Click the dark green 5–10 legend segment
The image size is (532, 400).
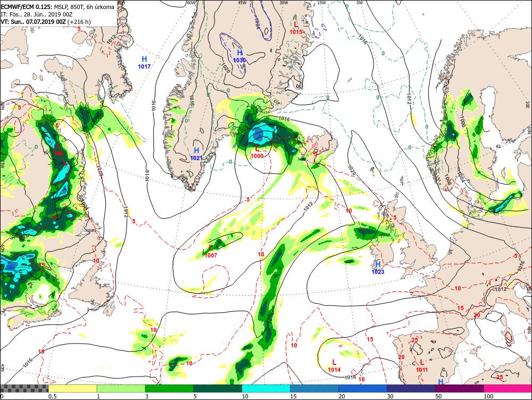[x=218, y=388]
